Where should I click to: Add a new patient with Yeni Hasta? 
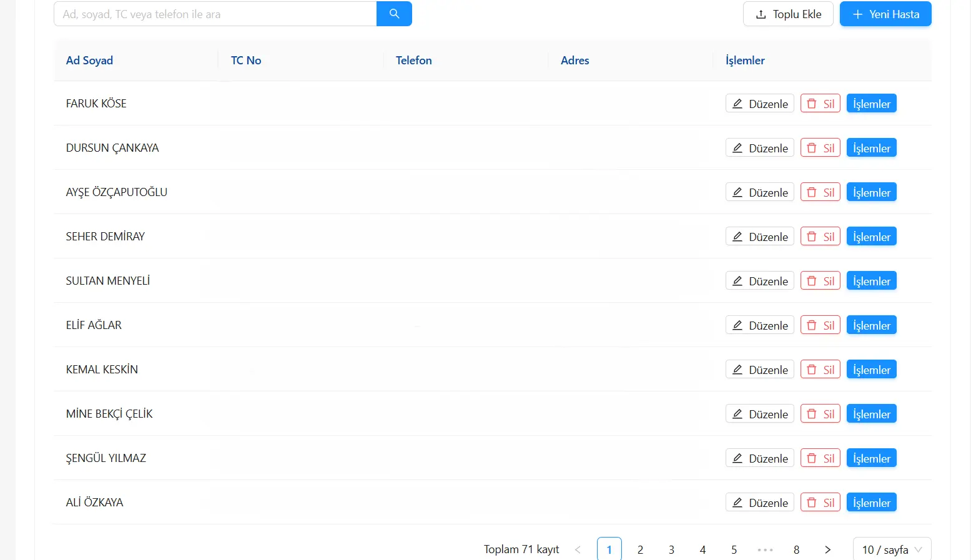click(885, 14)
